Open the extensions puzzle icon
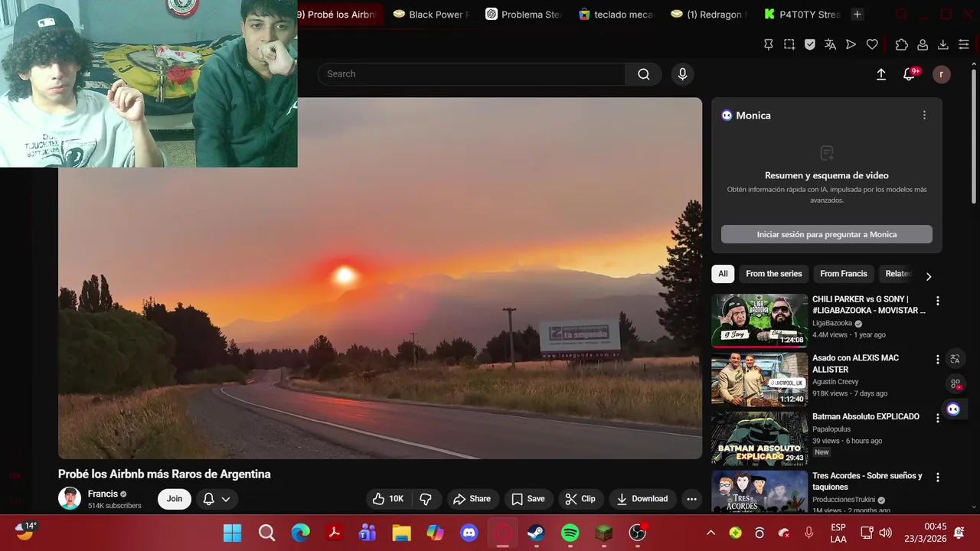Viewport: 980px width, 551px height. tap(901, 44)
